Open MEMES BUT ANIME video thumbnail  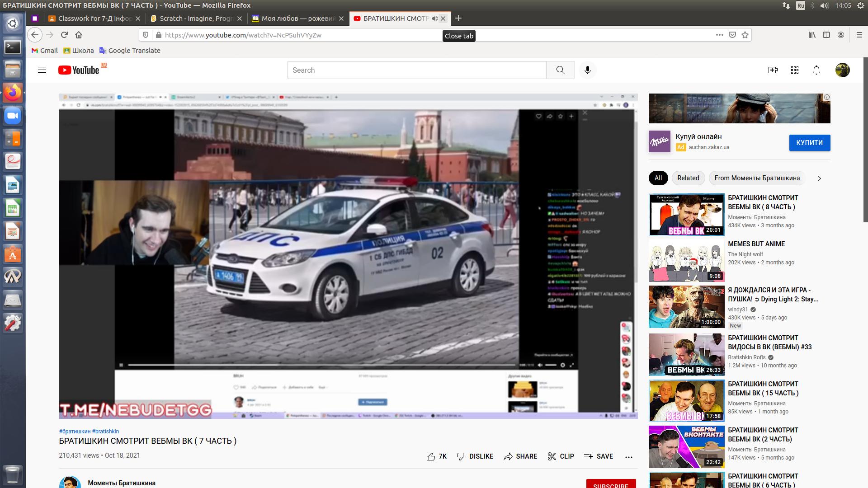(x=686, y=261)
